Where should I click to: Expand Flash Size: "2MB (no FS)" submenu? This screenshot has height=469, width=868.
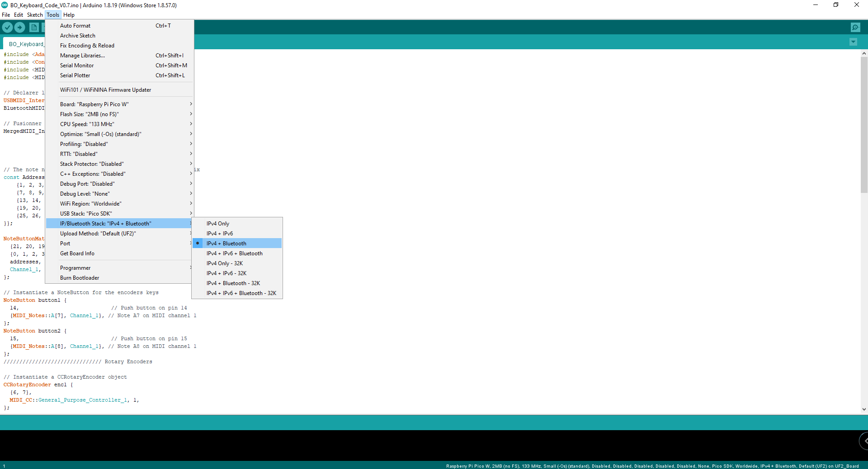click(x=120, y=114)
